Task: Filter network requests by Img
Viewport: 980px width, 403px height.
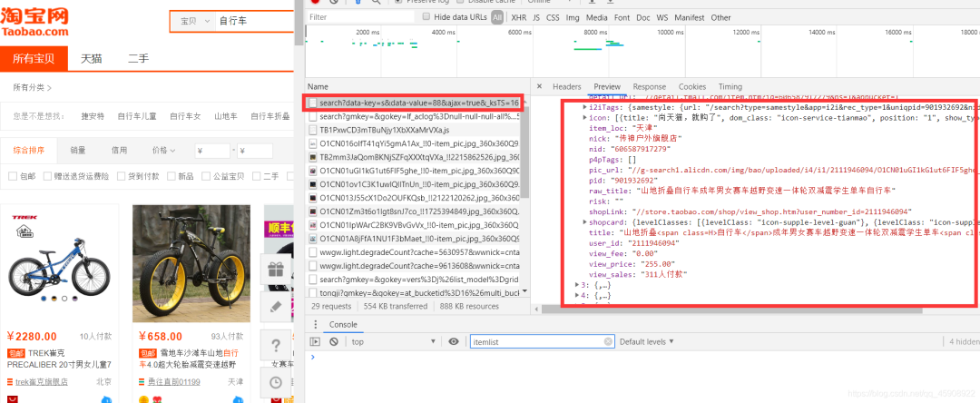Action: point(573,17)
